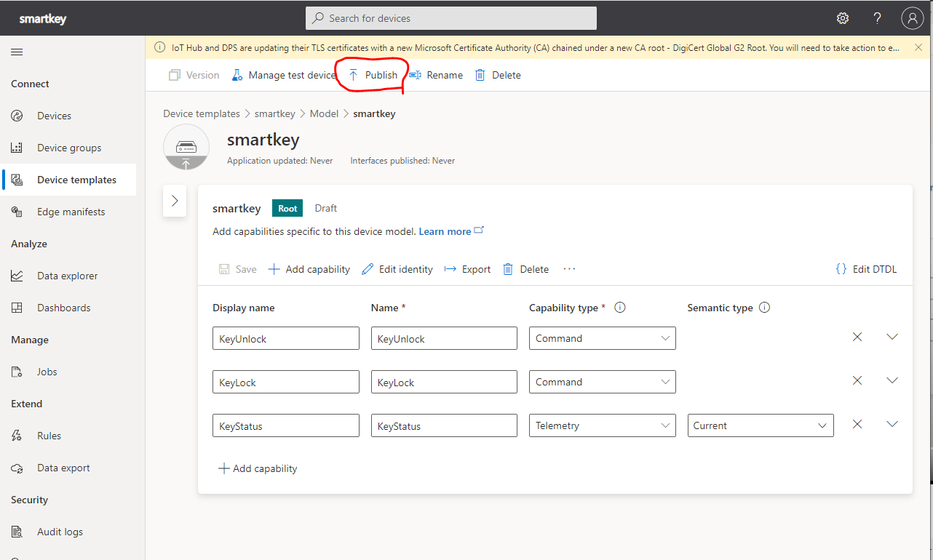The image size is (933, 560).
Task: Click the smartkey template image icon
Action: [x=186, y=147]
